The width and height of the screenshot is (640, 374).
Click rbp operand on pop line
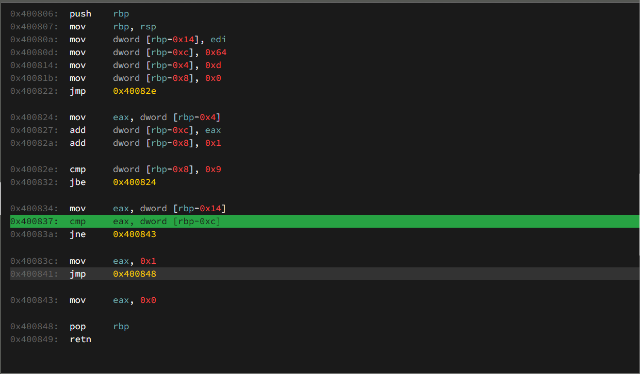pos(121,327)
